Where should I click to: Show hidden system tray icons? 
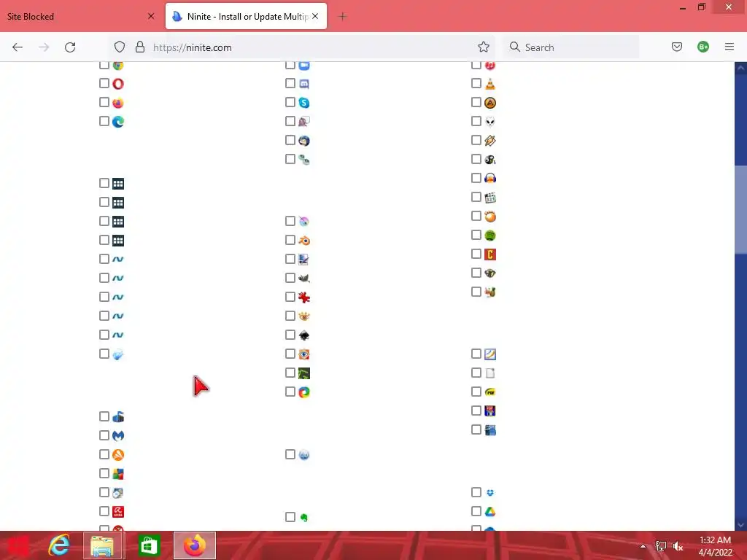pos(643,546)
